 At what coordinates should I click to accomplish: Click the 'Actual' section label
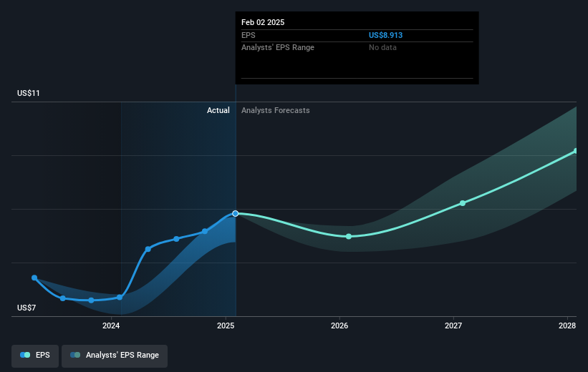coord(218,110)
